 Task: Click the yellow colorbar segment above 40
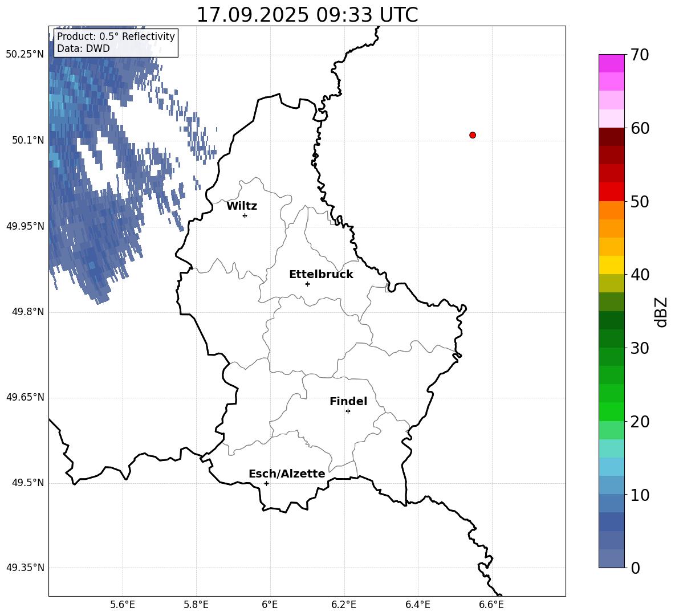(611, 265)
